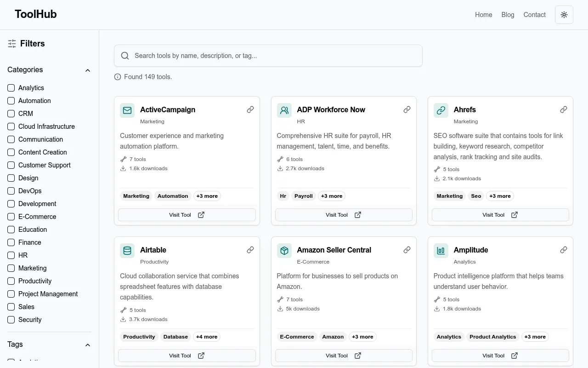Click external-link icon in Ahrefs Visit Tool
The image size is (588, 368).
tap(514, 215)
